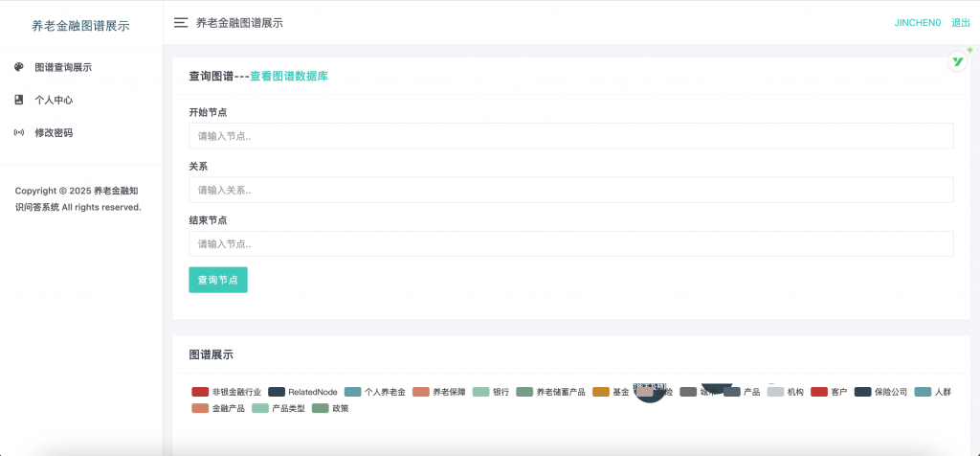Viewport: 980px width, 456px height.
Task: Toggle the 人群 legend swatch
Action: pyautogui.click(x=924, y=392)
